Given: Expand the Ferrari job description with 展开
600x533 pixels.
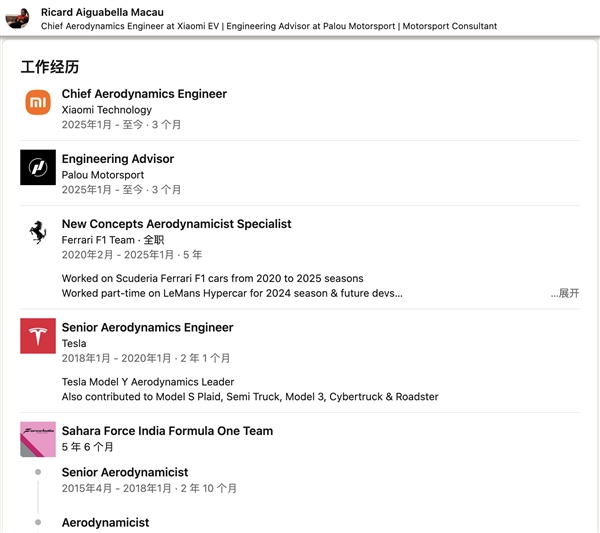Looking at the screenshot, I should click(564, 294).
